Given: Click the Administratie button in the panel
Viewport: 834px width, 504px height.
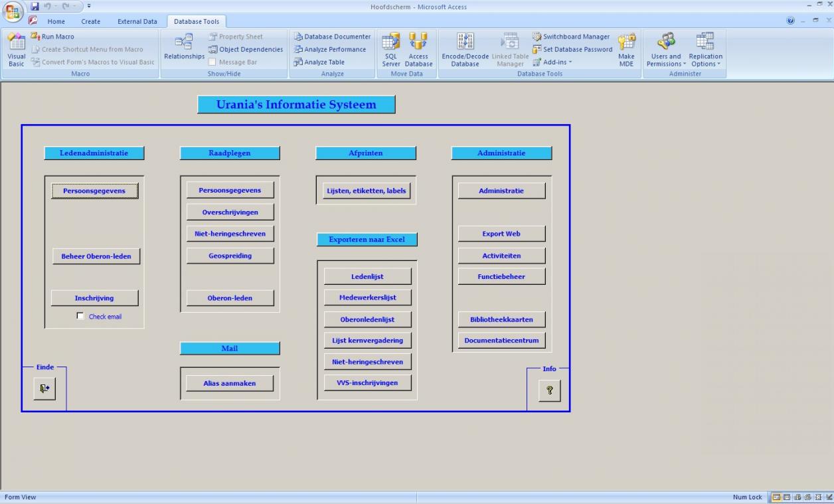Looking at the screenshot, I should 501,191.
